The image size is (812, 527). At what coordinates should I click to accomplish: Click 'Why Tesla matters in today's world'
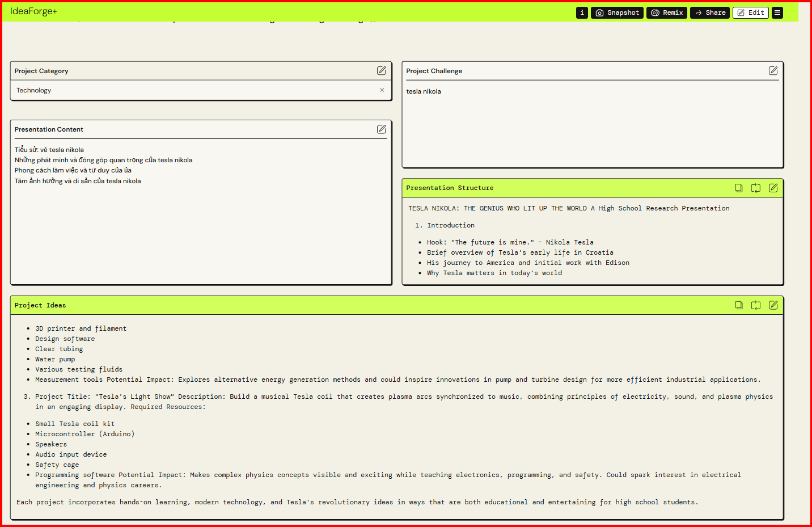point(494,273)
